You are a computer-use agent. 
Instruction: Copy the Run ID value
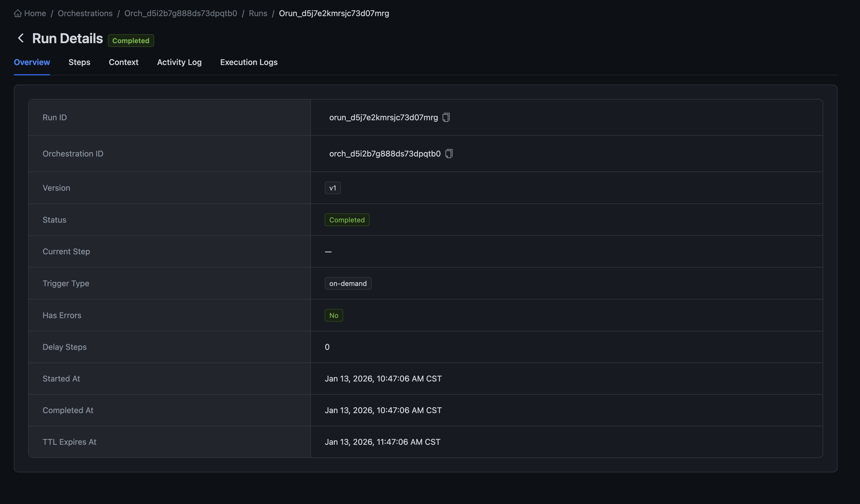pos(446,117)
